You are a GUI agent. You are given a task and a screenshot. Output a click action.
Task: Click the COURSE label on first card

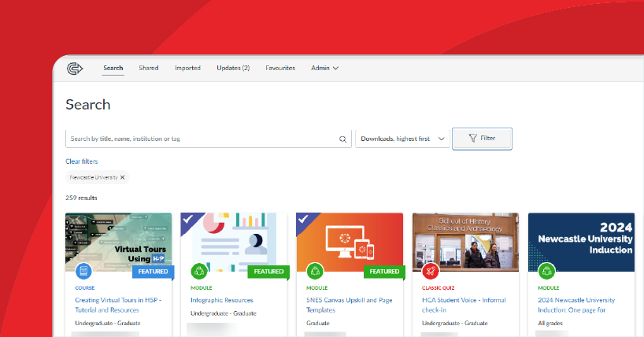click(84, 288)
